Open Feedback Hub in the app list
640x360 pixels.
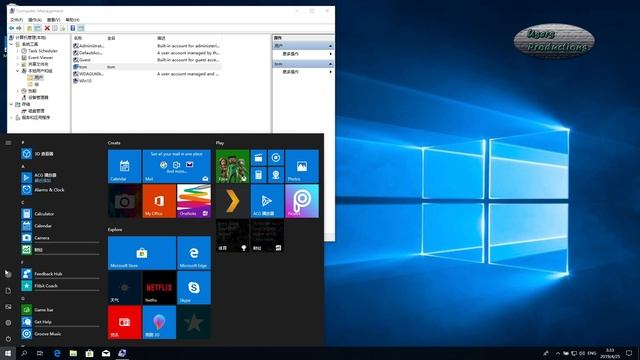[60, 273]
